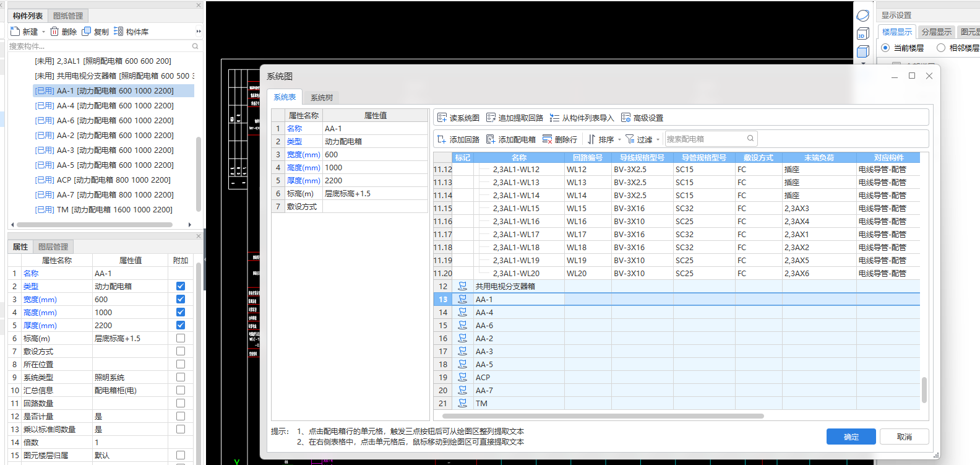
Task: Toggle the 附加 checkbox for 类型
Action: pyautogui.click(x=181, y=286)
